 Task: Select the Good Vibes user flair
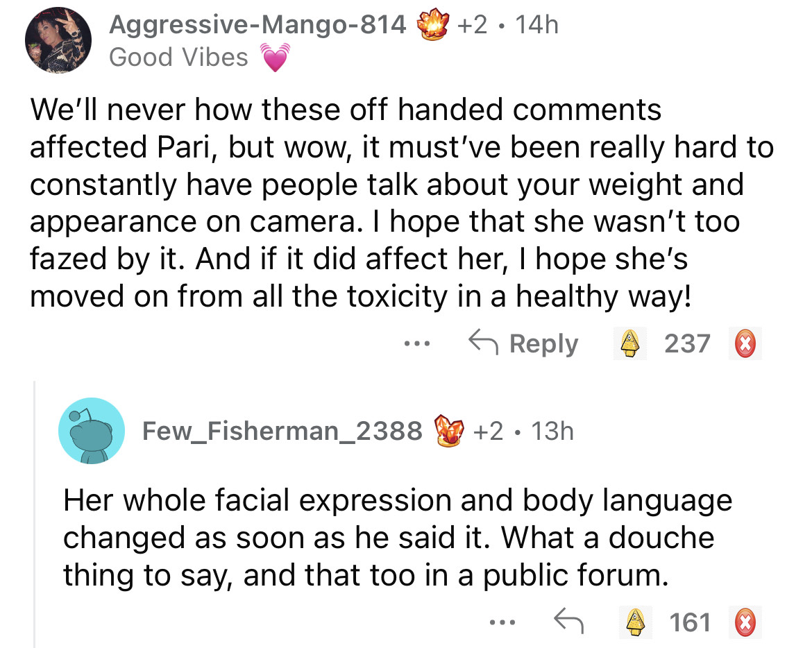coord(178,57)
